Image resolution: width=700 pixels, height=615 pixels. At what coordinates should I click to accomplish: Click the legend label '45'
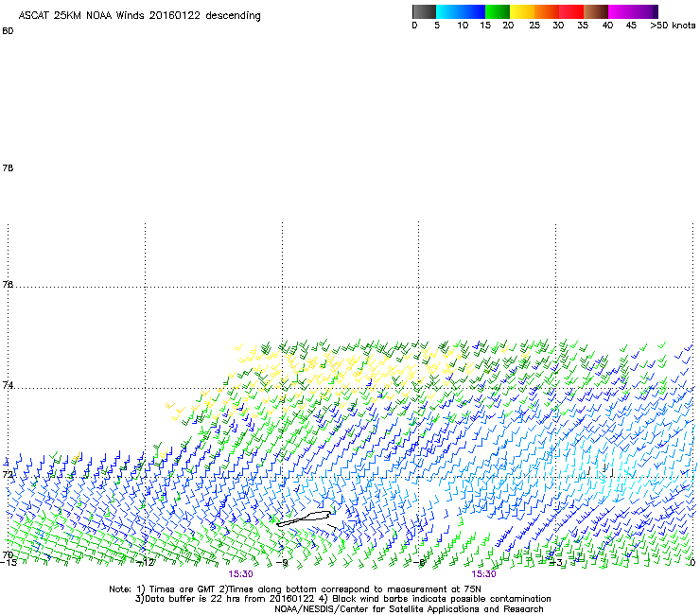pos(631,26)
